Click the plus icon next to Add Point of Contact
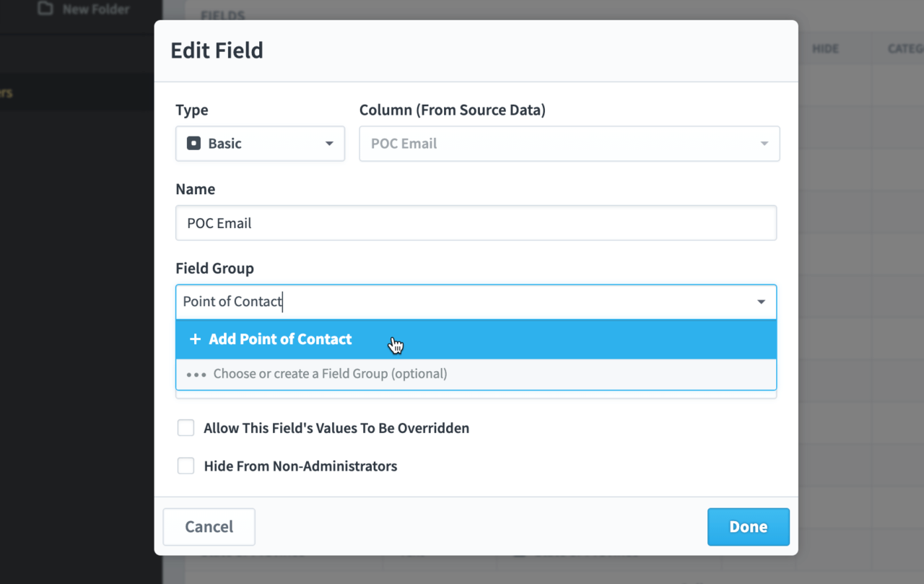The width and height of the screenshot is (924, 584). [x=195, y=339]
